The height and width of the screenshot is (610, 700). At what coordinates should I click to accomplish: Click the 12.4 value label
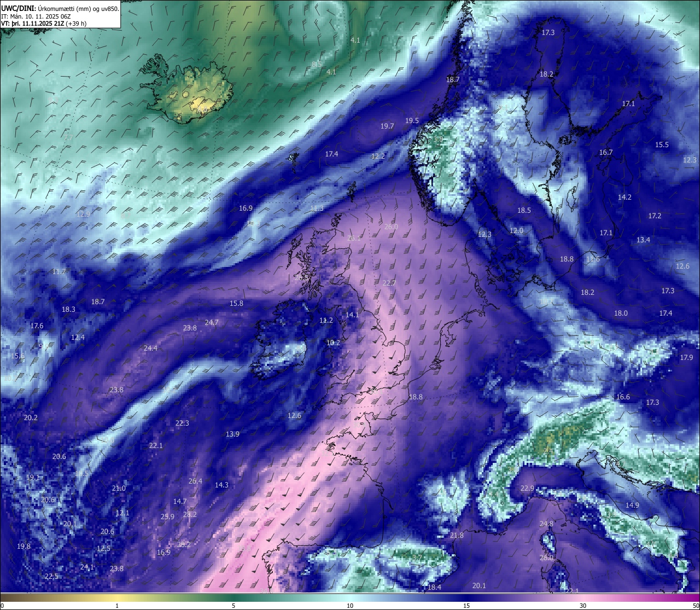(78, 337)
